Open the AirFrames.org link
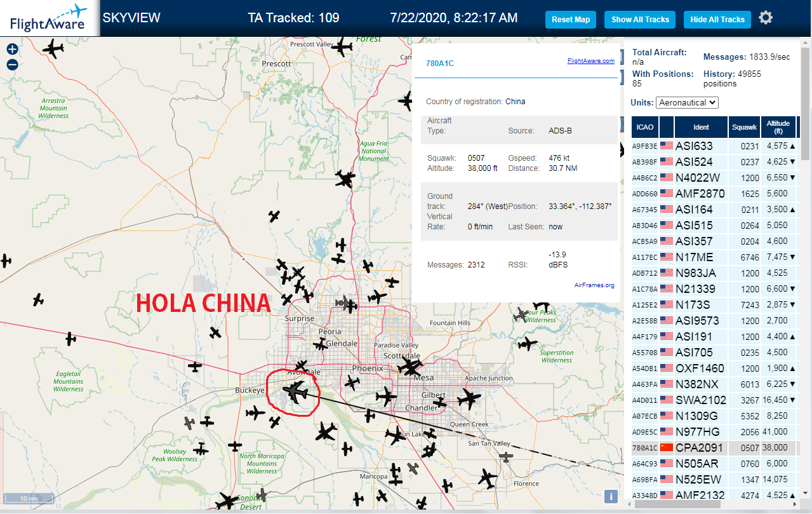 594,285
